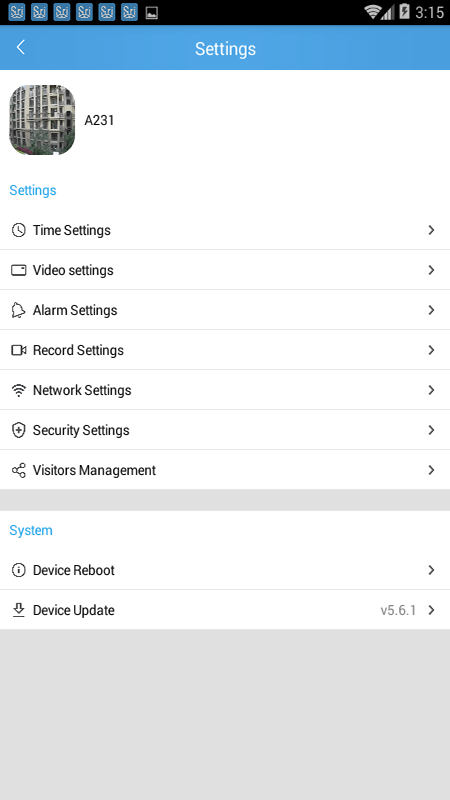Click the bell icon for Alarm Settings

(18, 310)
